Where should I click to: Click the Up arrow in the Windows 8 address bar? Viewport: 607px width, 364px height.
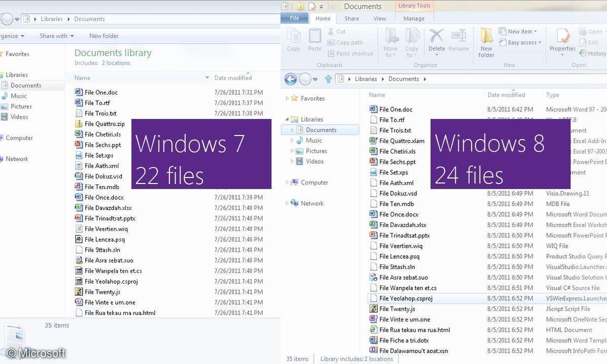[328, 79]
